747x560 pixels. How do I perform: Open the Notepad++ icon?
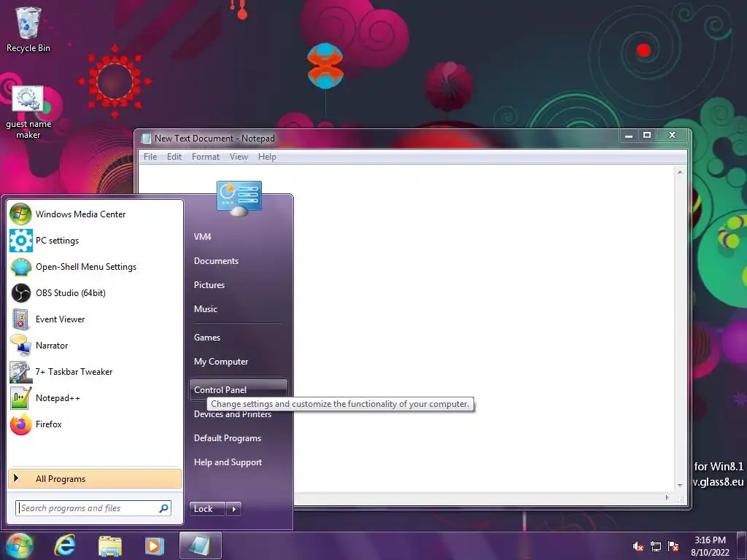[21, 398]
